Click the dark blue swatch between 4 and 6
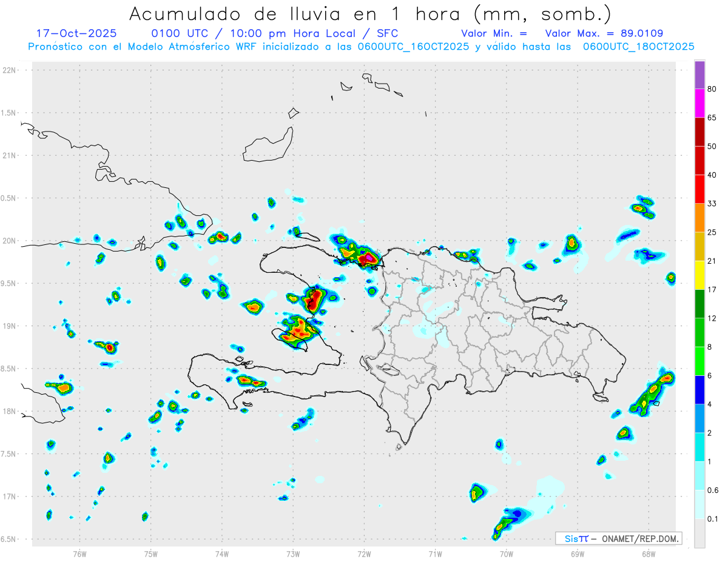This screenshot has width=728, height=562. coord(699,390)
